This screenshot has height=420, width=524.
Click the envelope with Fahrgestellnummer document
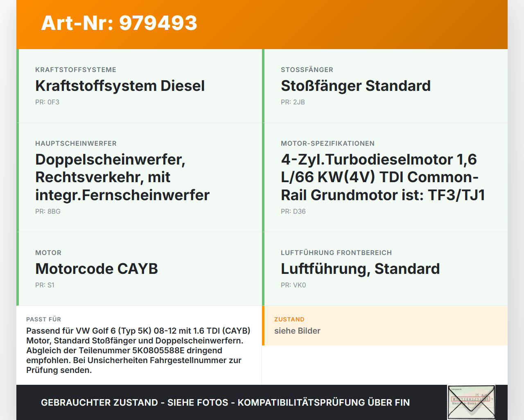coord(471,402)
